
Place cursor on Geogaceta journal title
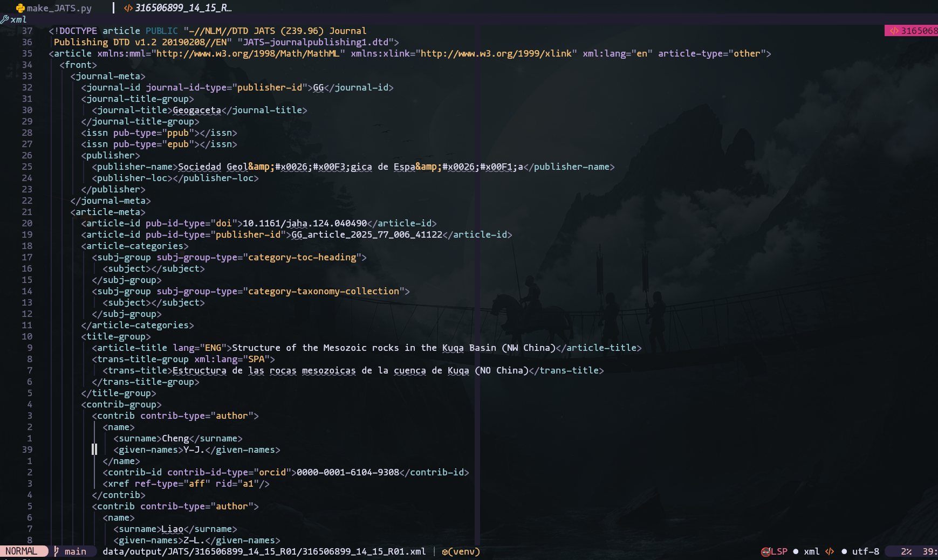[x=197, y=110]
